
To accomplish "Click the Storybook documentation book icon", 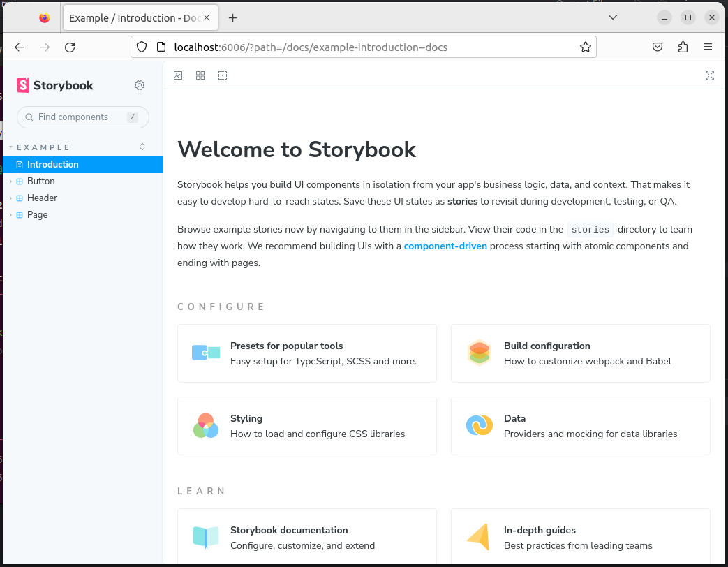I will (x=206, y=537).
